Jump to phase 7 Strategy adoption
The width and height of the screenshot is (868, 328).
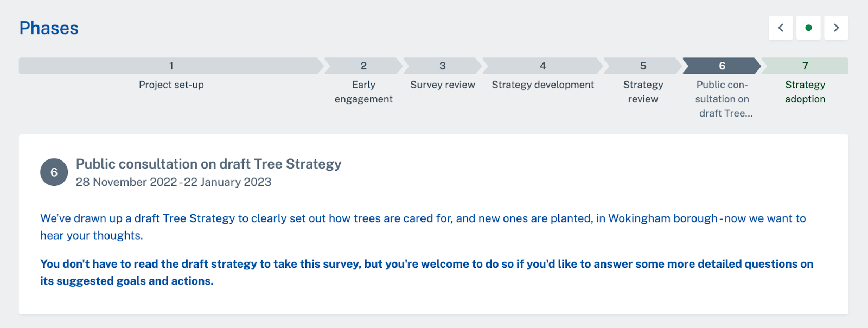[x=805, y=66]
